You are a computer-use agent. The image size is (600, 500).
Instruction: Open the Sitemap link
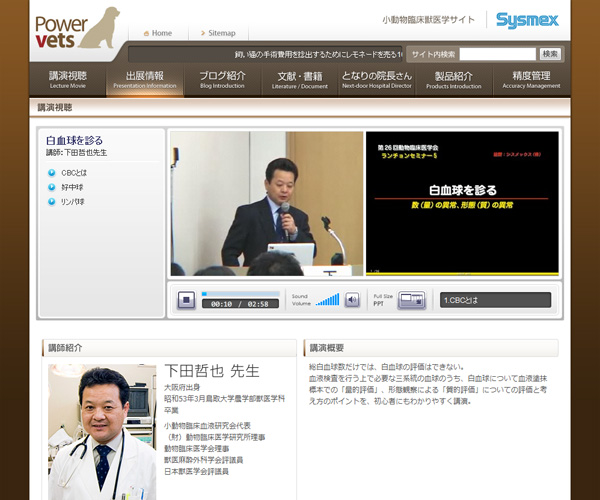point(218,33)
